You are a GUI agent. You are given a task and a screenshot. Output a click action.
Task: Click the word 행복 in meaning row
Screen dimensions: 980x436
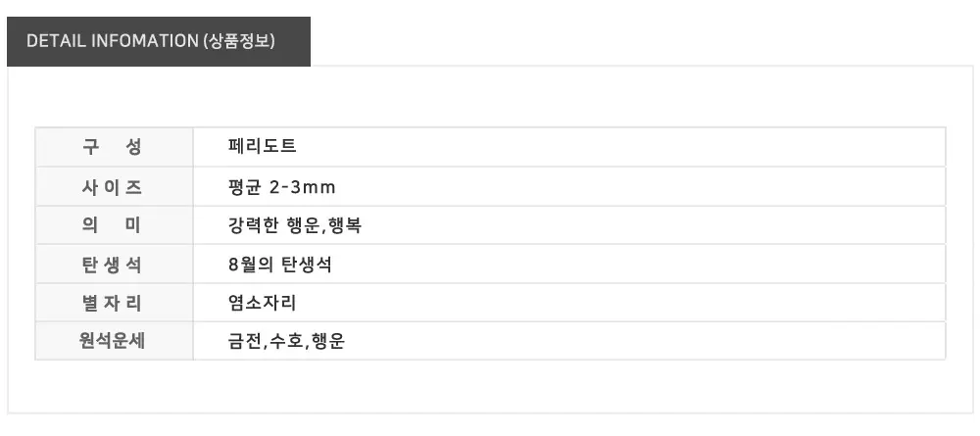349,225
